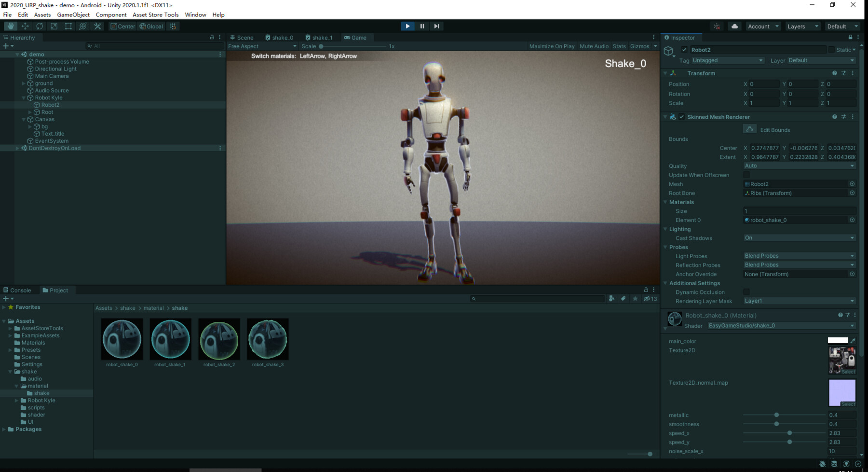
Task: Select the robot_shake_2 material thumbnail
Action: pos(219,339)
